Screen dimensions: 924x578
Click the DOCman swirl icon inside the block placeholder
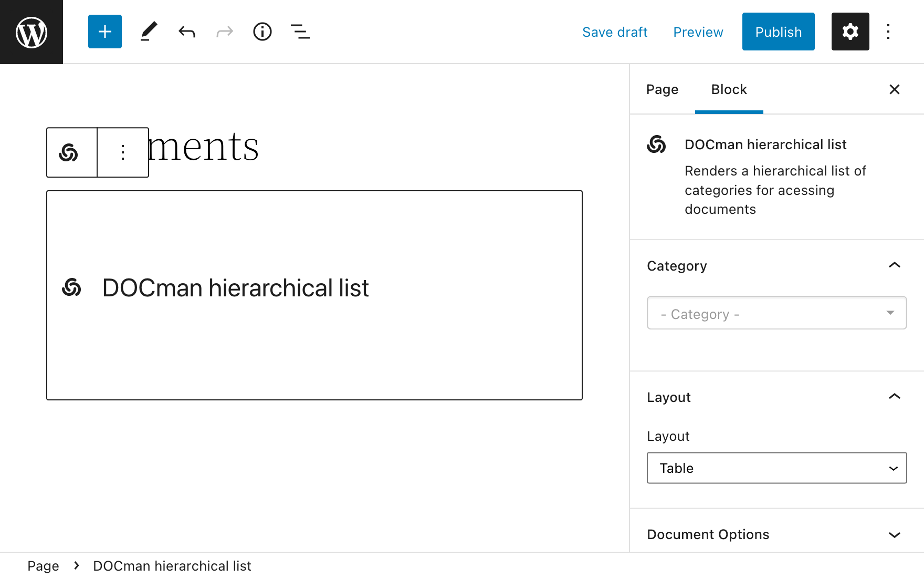click(x=71, y=287)
